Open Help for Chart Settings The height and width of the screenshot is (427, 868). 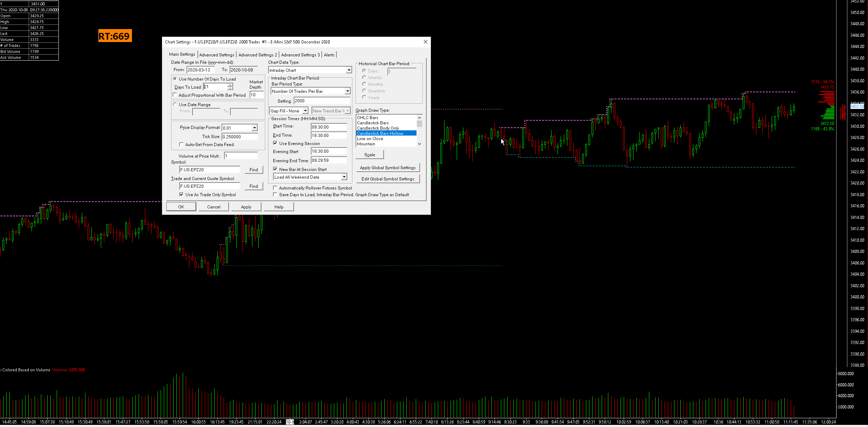[x=279, y=207]
